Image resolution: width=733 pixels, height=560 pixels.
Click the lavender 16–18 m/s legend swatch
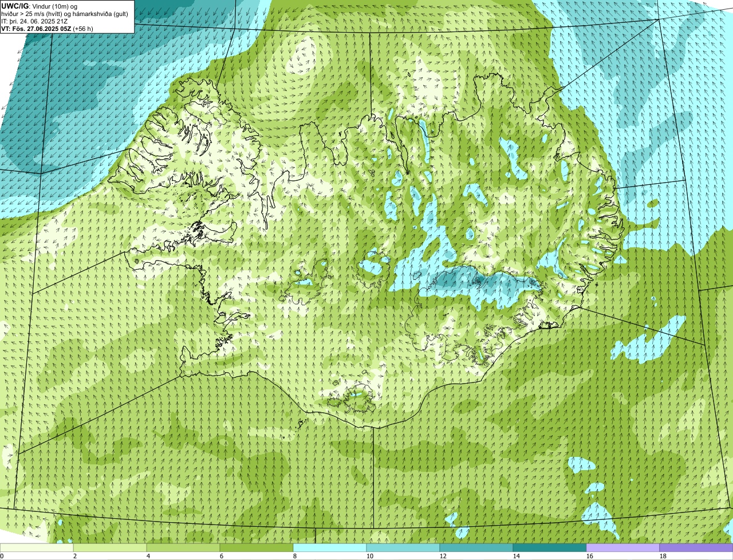(x=623, y=548)
